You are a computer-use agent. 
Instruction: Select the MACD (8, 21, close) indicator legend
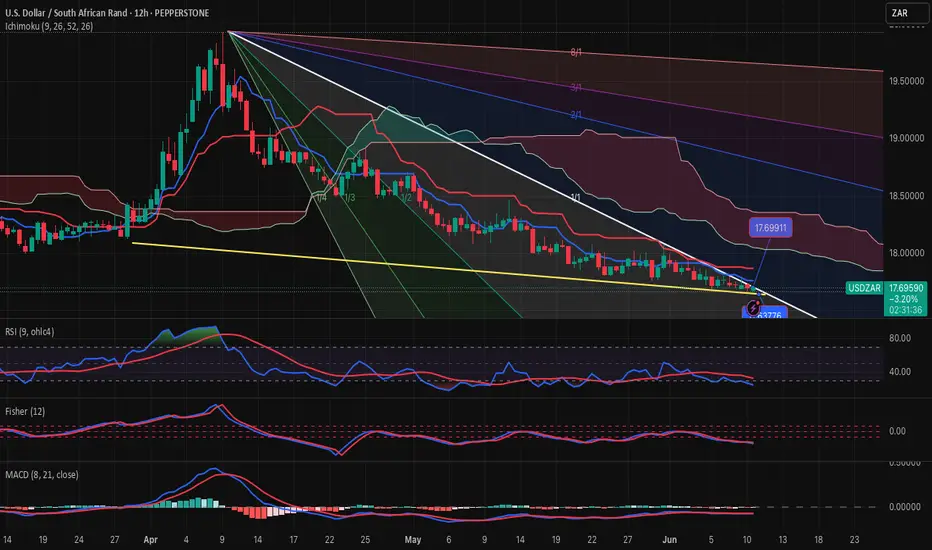click(x=42, y=474)
